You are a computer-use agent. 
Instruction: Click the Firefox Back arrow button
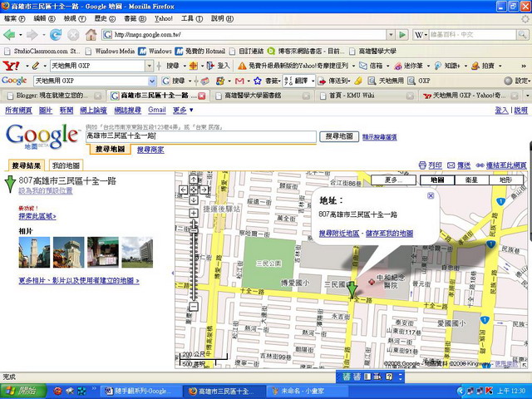click(x=9, y=35)
